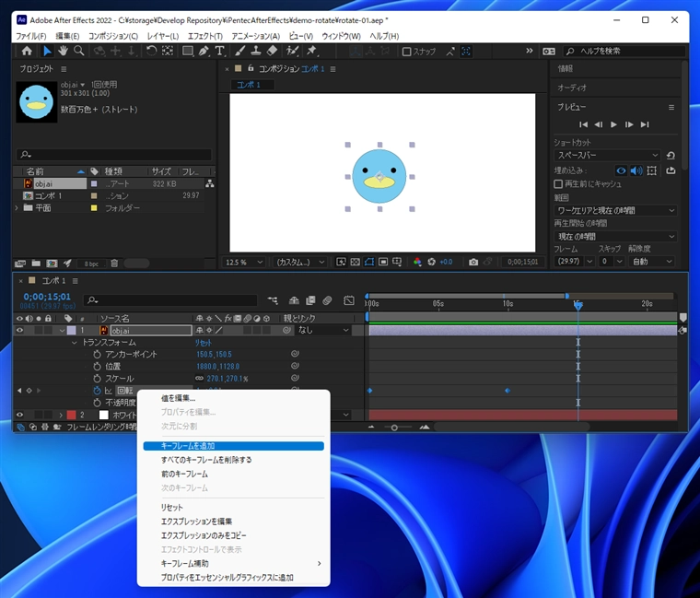Create a new folder in Project panel
Screen dimensions: 700x598
click(x=36, y=264)
